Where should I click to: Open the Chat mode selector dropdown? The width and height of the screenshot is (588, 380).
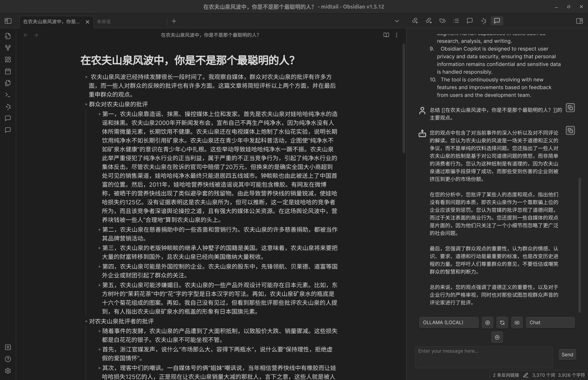[550, 322]
